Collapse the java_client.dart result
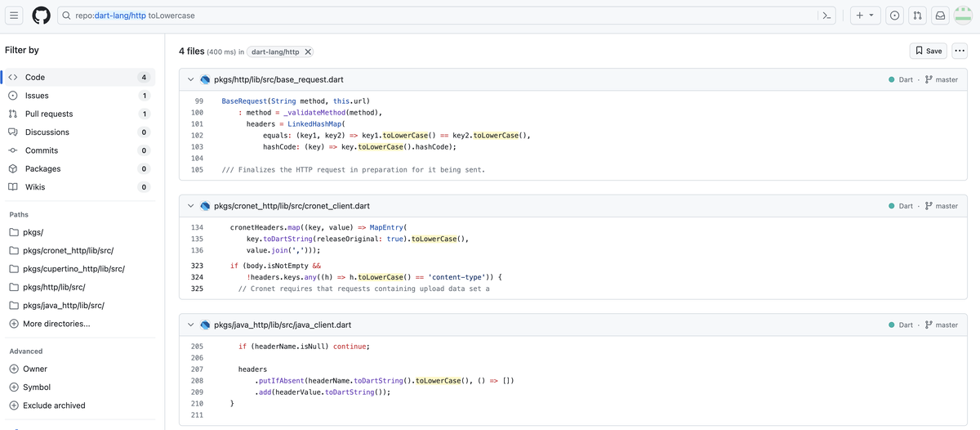Viewport: 980px width, 430px height. pyautogui.click(x=190, y=325)
